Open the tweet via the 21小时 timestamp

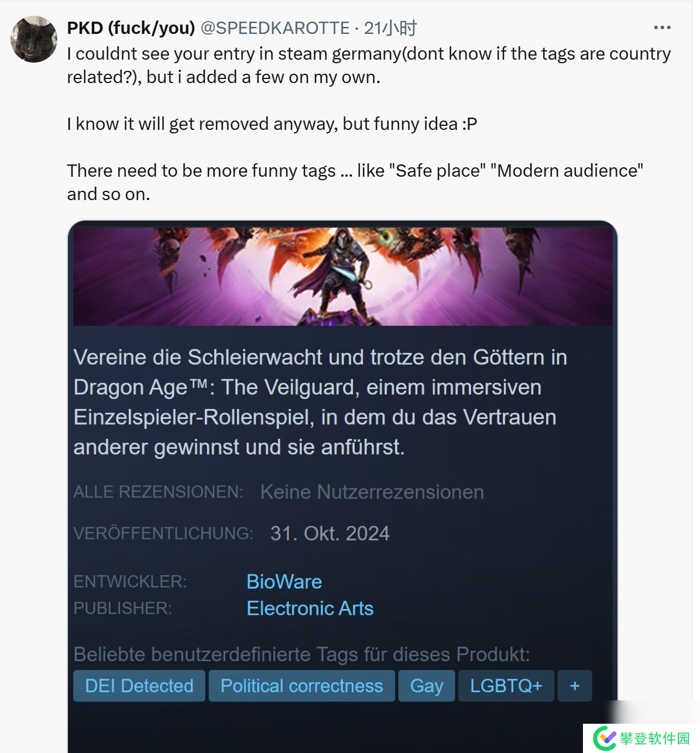click(x=390, y=27)
